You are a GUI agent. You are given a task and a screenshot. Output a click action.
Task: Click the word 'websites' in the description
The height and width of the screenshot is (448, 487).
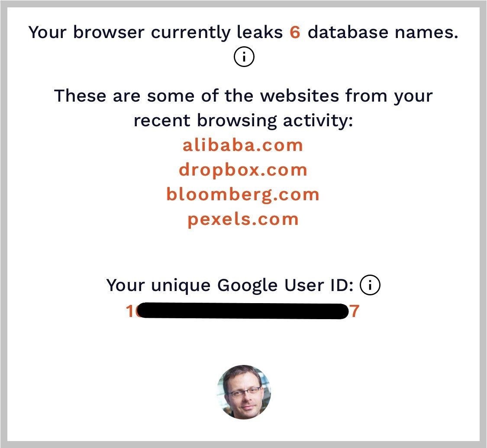[x=300, y=96]
